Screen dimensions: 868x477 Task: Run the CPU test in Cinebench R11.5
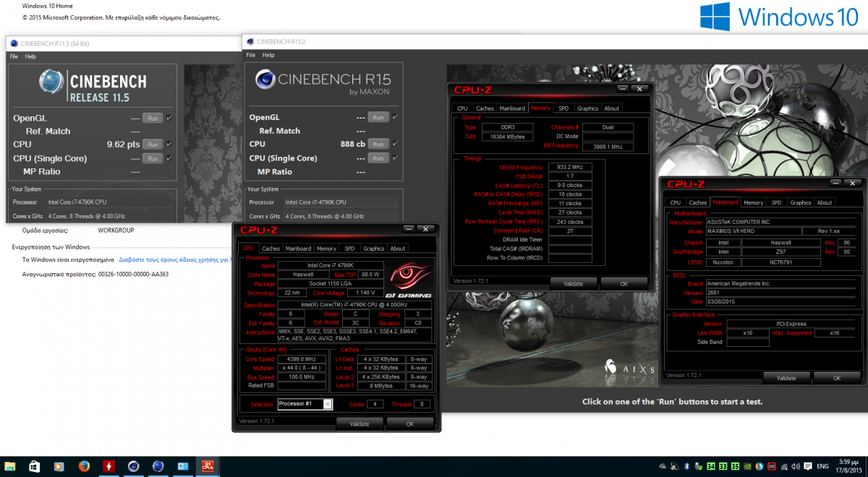[152, 144]
